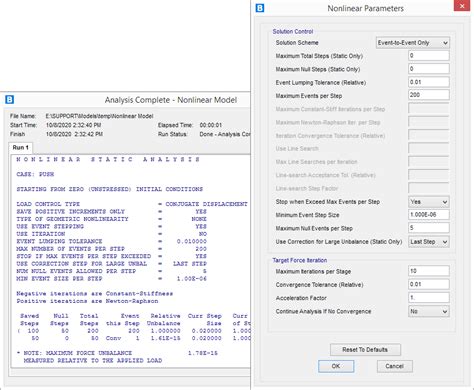Click the File Name path text

[99, 116]
